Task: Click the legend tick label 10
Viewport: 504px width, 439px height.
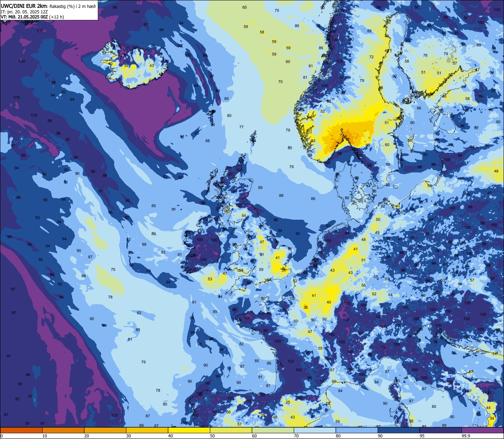Action: coord(44,436)
